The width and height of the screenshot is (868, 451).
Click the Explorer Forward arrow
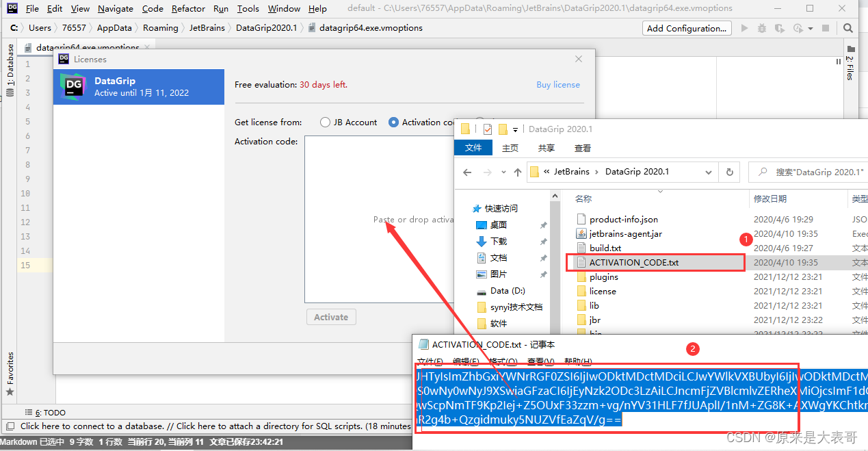click(487, 172)
